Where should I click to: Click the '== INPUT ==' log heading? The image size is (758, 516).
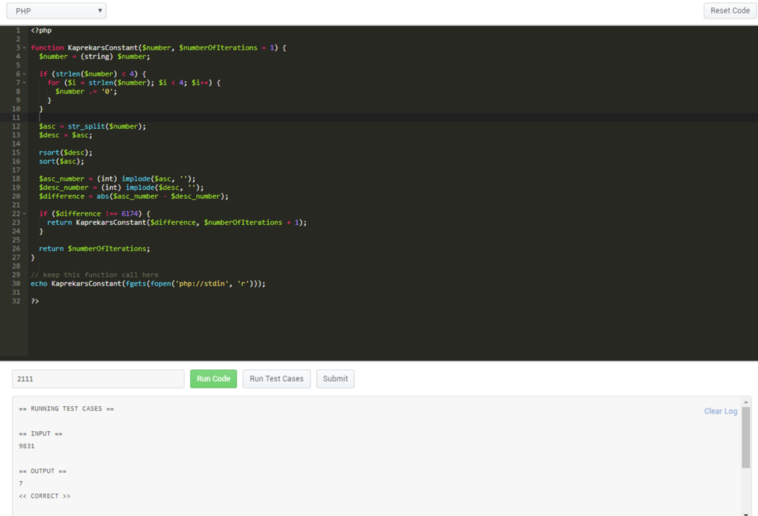41,434
